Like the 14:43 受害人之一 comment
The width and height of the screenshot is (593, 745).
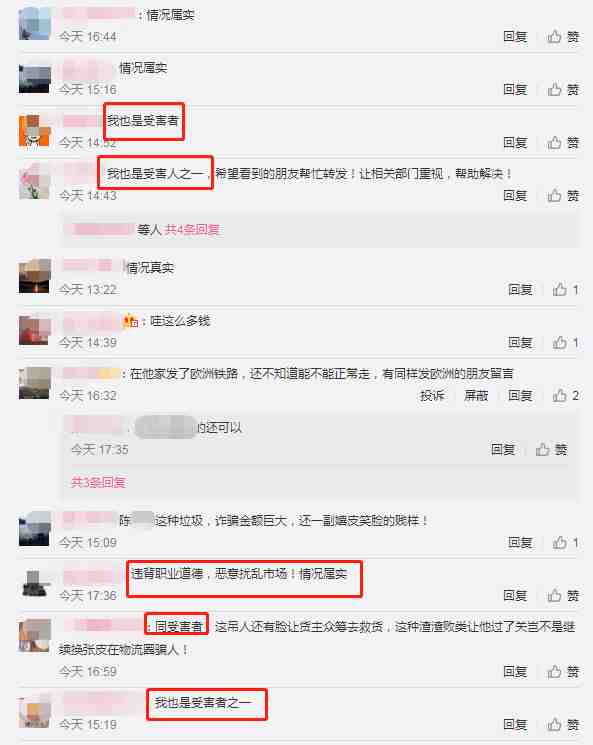[x=564, y=195]
